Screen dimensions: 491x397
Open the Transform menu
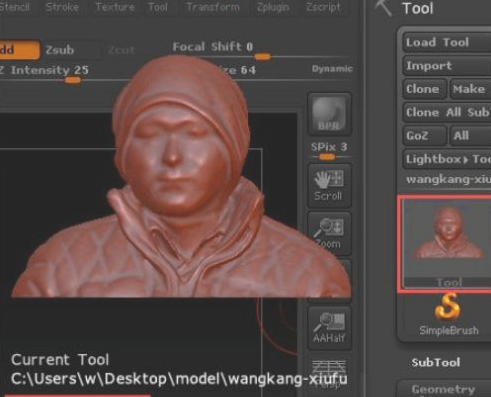tap(213, 7)
